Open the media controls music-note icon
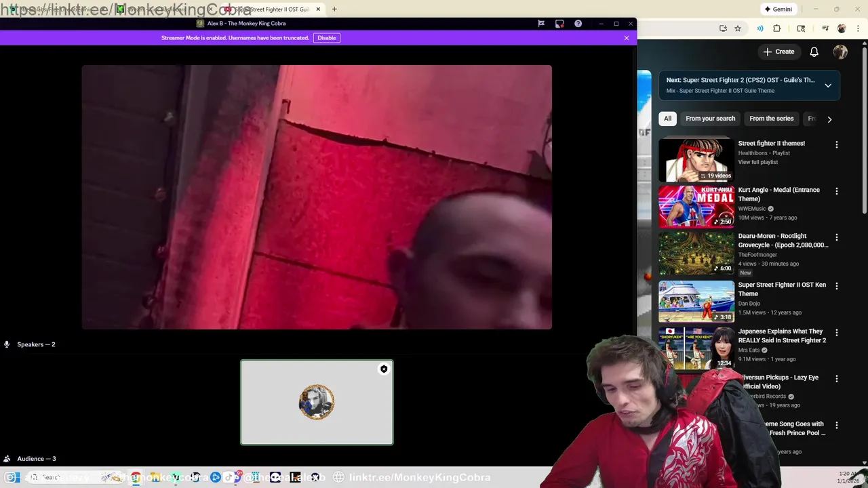868x488 pixels. point(825,28)
